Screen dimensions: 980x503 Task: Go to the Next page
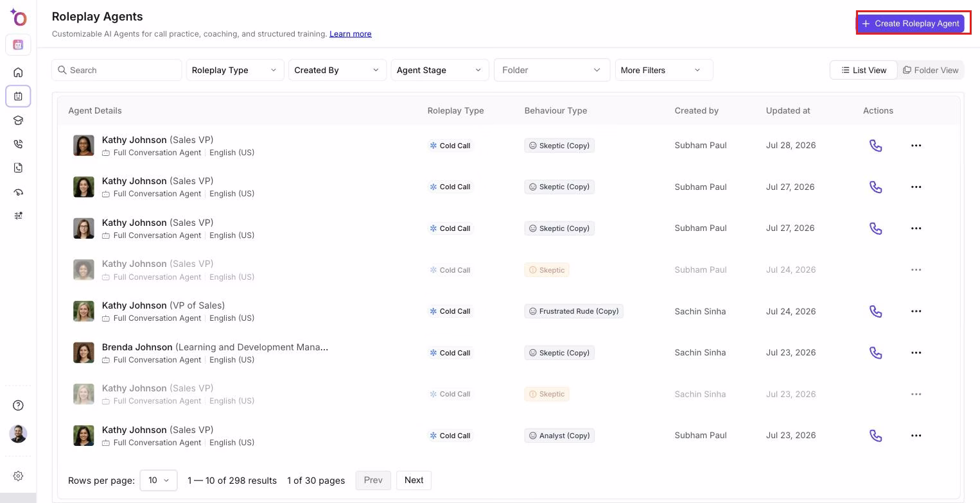[x=414, y=481]
